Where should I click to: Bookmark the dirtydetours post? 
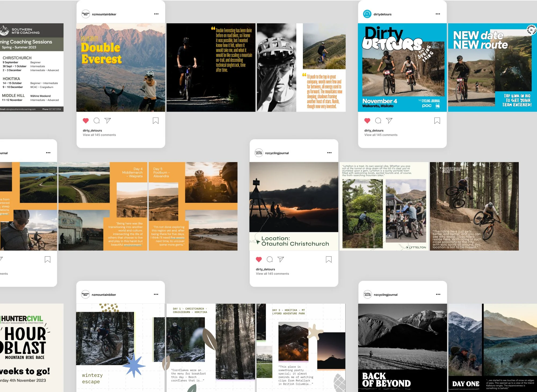point(437,121)
